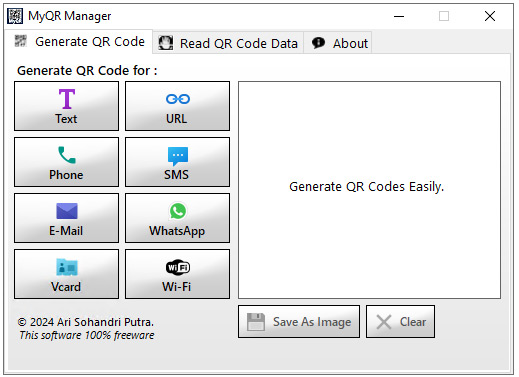This screenshot has width=519, height=377.
Task: Select the Text QR code type
Action: tap(66, 106)
